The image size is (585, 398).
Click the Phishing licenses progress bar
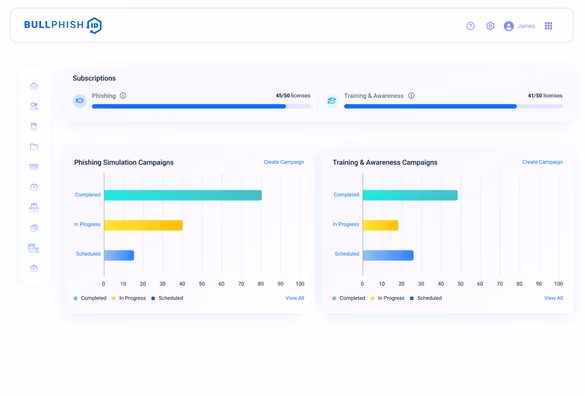coord(201,106)
